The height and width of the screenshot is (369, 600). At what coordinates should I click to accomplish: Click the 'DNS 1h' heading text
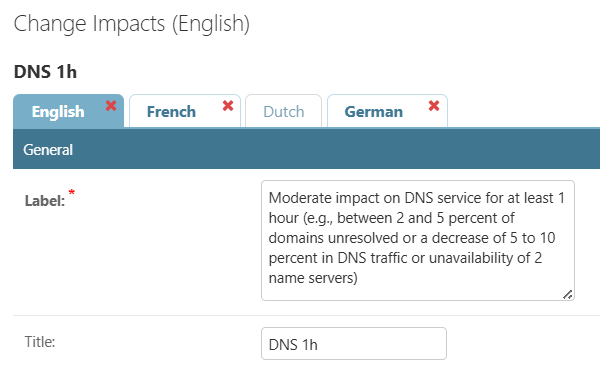coord(46,72)
